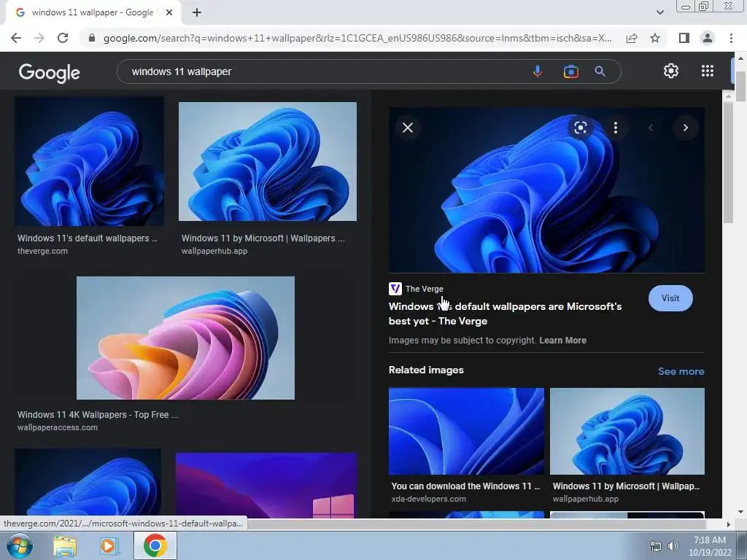Open Google quick settings gear
747x560 pixels.
[x=671, y=71]
